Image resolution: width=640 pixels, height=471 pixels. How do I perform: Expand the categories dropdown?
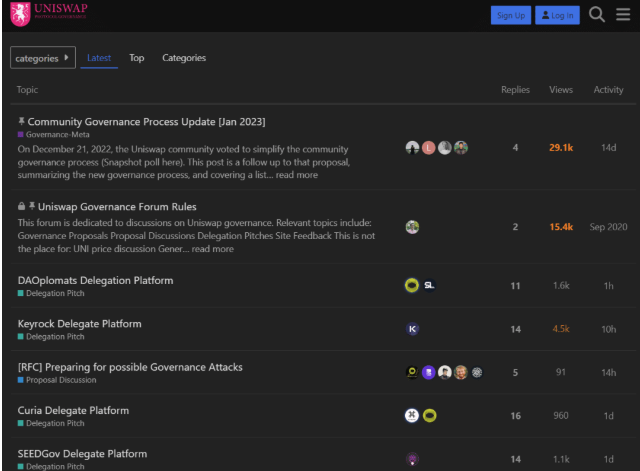43,58
